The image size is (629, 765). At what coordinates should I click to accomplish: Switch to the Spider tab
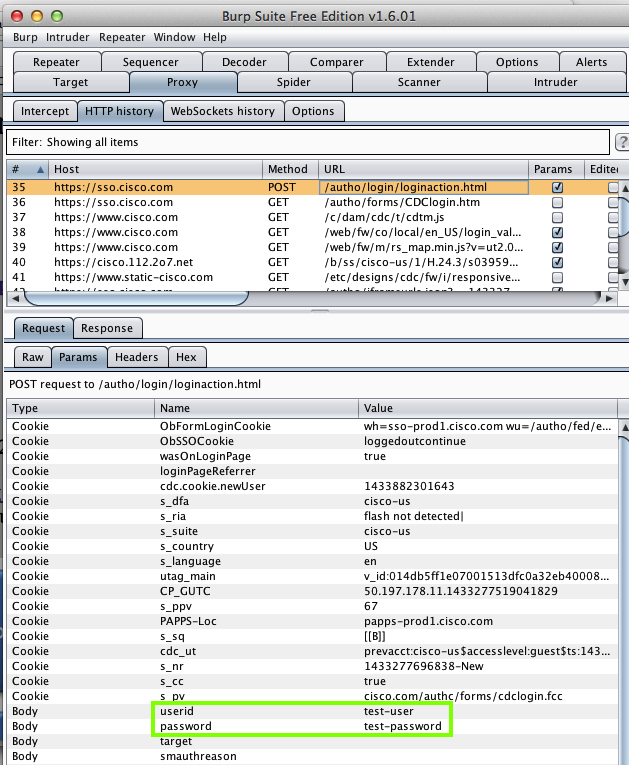click(x=294, y=82)
